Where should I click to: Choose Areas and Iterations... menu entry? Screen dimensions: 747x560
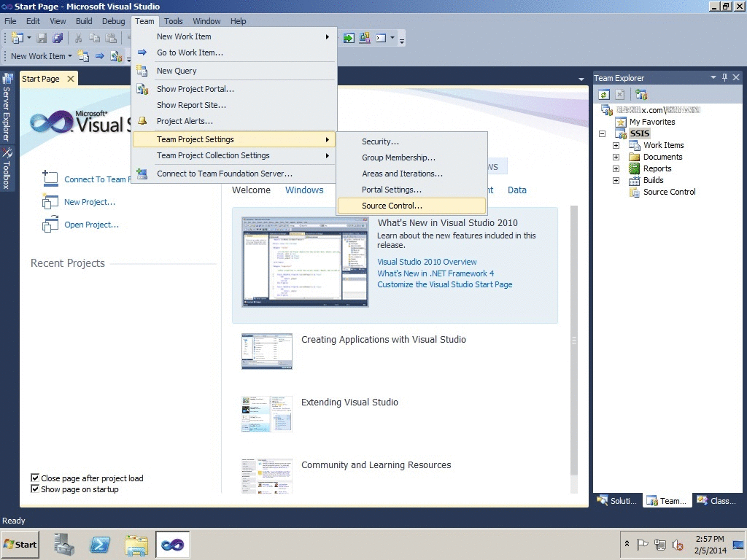point(411,174)
